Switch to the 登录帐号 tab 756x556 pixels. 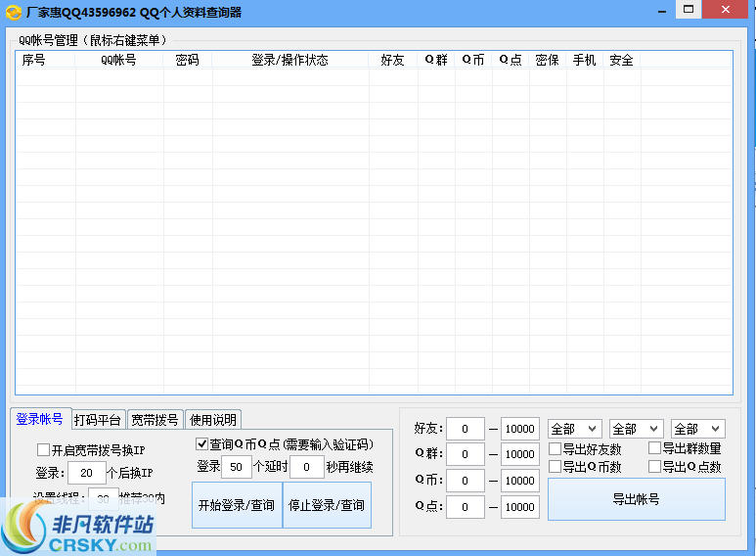click(x=39, y=419)
